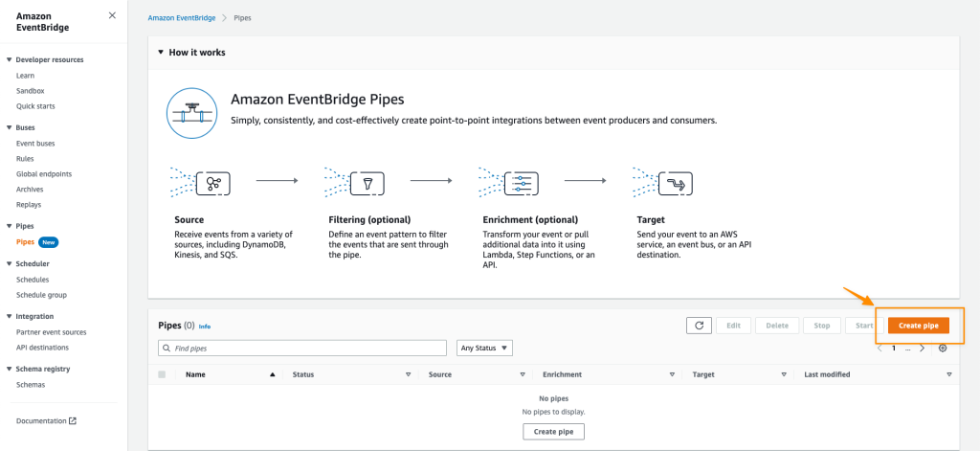Click the Enrichment sliders icon
Image resolution: width=980 pixels, height=451 pixels.
[523, 180]
